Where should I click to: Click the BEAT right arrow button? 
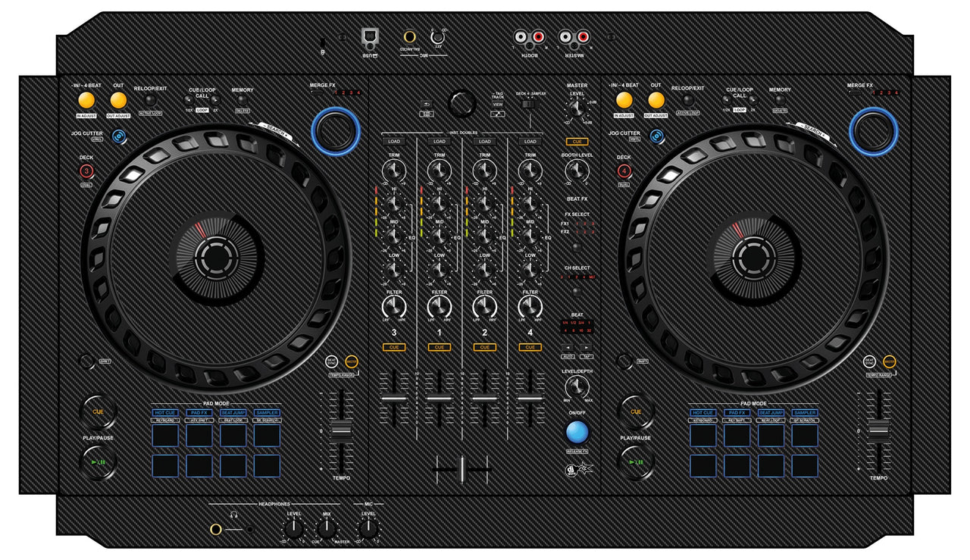tap(587, 346)
